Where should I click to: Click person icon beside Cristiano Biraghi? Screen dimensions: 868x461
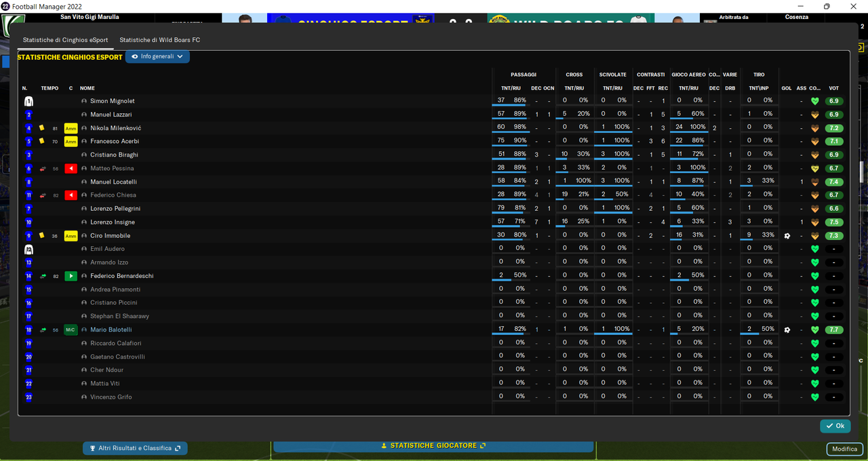pos(84,155)
